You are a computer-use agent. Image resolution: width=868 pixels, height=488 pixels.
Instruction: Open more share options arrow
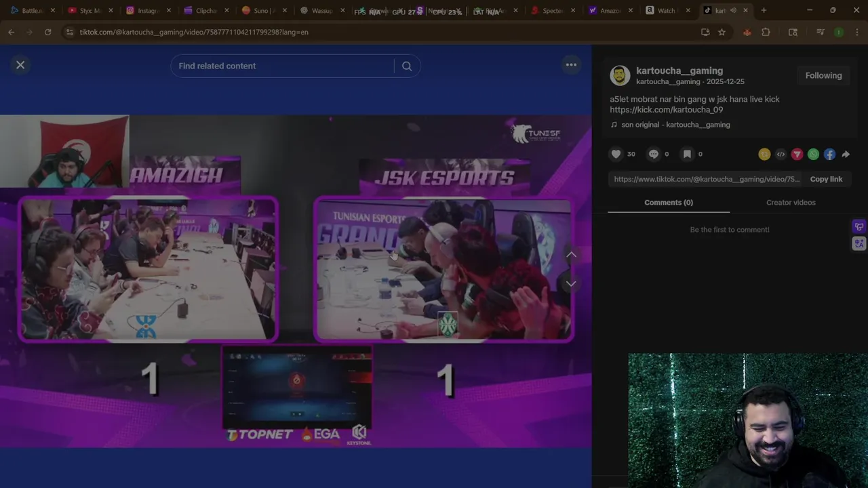846,154
